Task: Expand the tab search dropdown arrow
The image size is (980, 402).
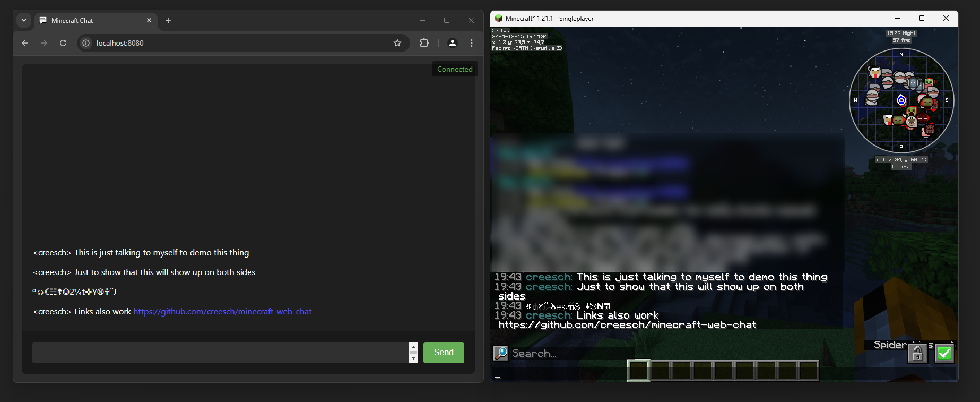Action: 24,20
